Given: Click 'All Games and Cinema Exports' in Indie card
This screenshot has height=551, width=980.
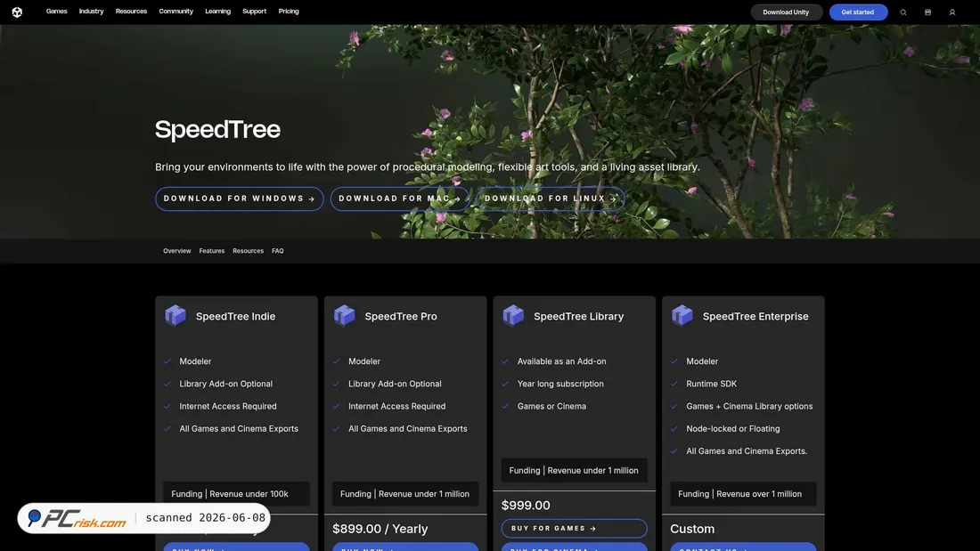Looking at the screenshot, I should [239, 428].
